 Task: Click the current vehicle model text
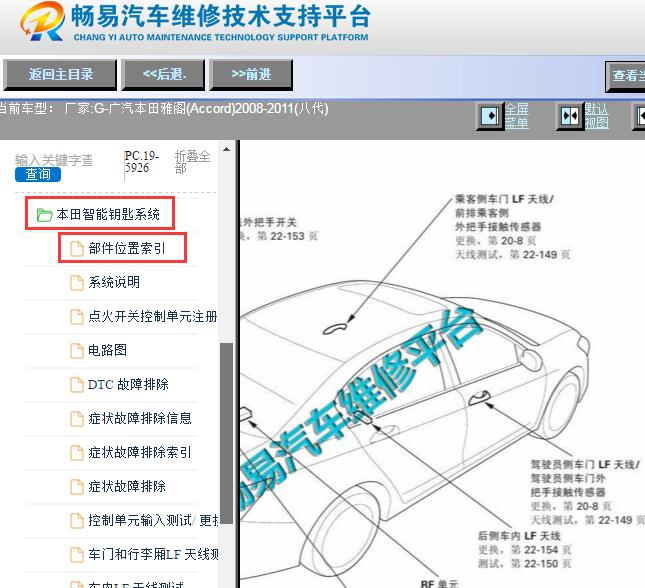pyautogui.click(x=165, y=109)
